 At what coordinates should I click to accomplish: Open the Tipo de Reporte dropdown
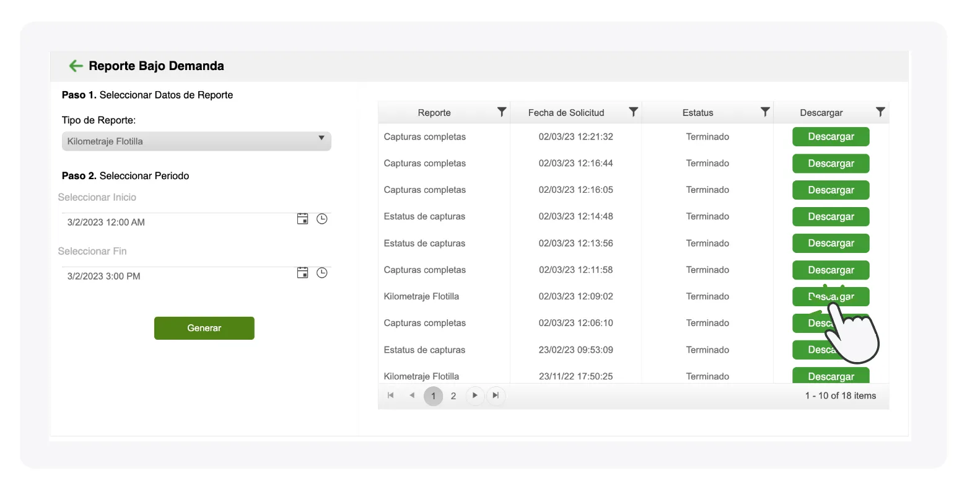coord(196,141)
